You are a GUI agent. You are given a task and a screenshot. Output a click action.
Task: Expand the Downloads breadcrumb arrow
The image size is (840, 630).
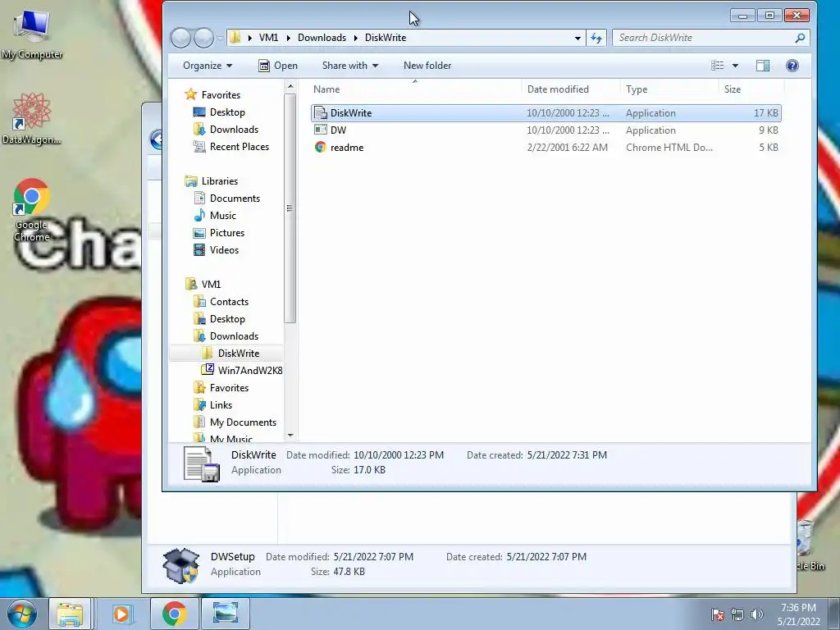355,38
